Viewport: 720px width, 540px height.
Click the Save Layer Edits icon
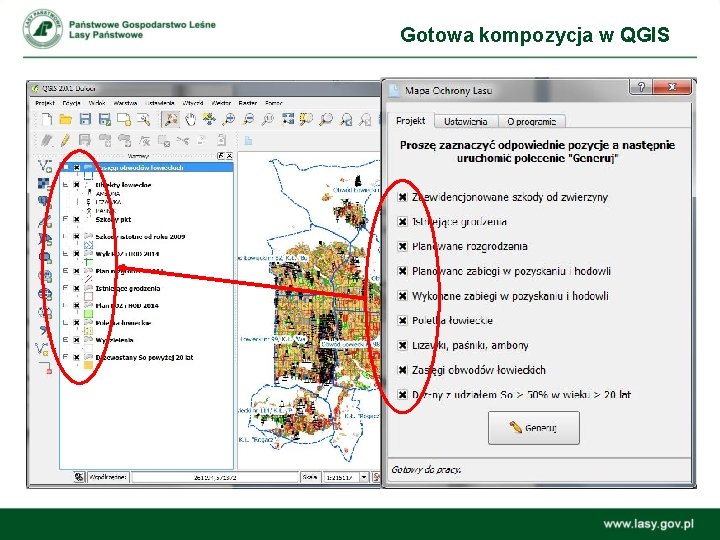pyautogui.click(x=85, y=140)
